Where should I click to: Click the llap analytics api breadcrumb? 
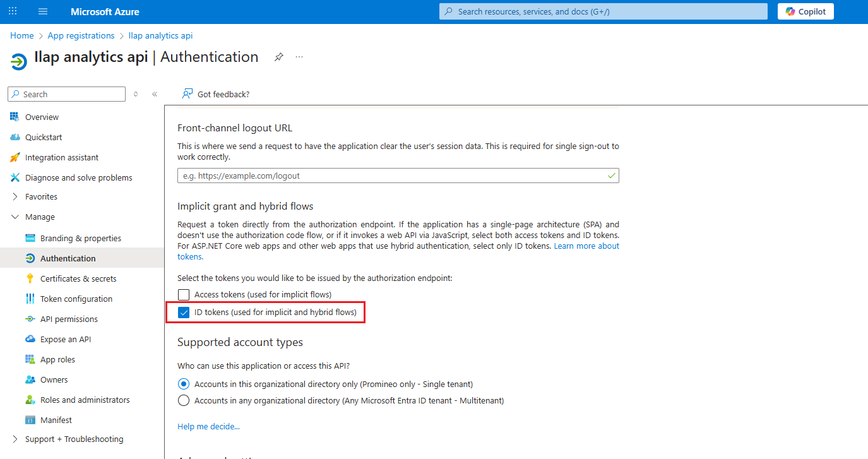click(x=160, y=35)
